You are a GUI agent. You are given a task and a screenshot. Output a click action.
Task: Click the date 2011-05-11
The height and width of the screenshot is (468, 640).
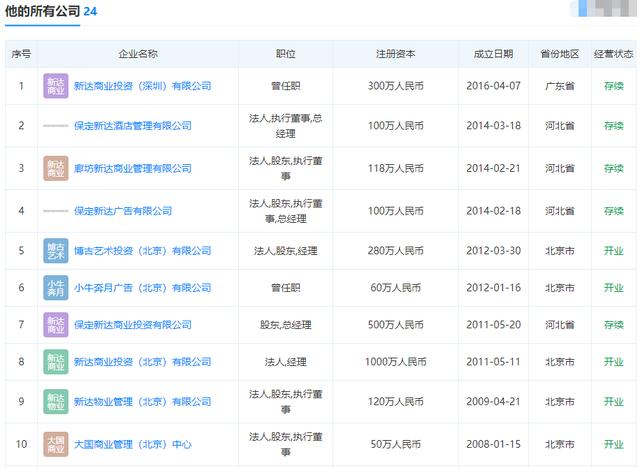click(x=493, y=362)
